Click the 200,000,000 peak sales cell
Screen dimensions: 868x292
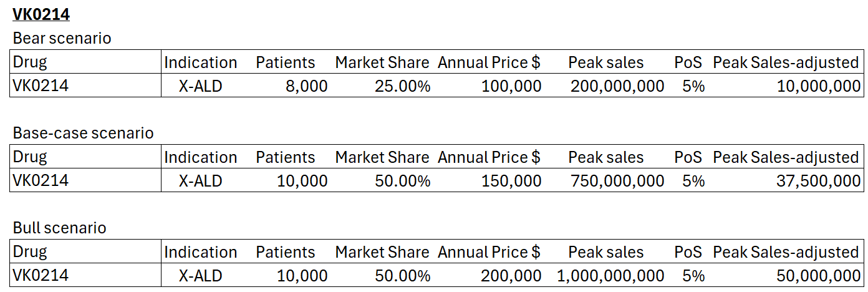617,86
